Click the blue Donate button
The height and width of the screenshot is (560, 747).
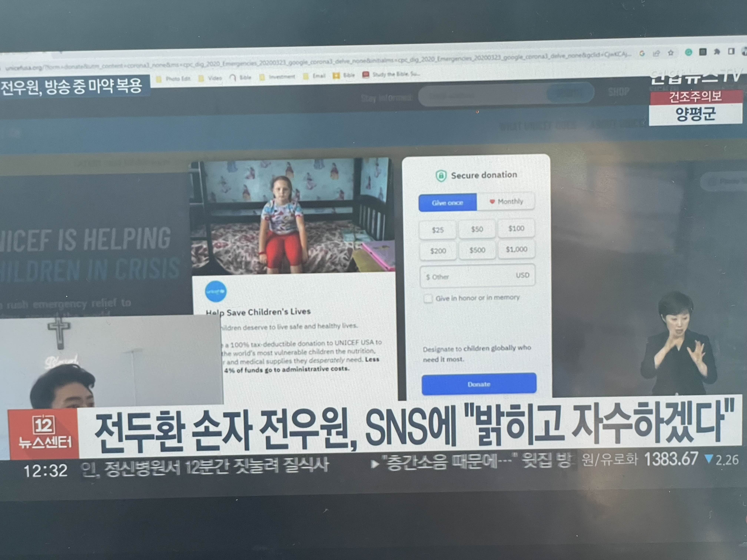click(479, 384)
